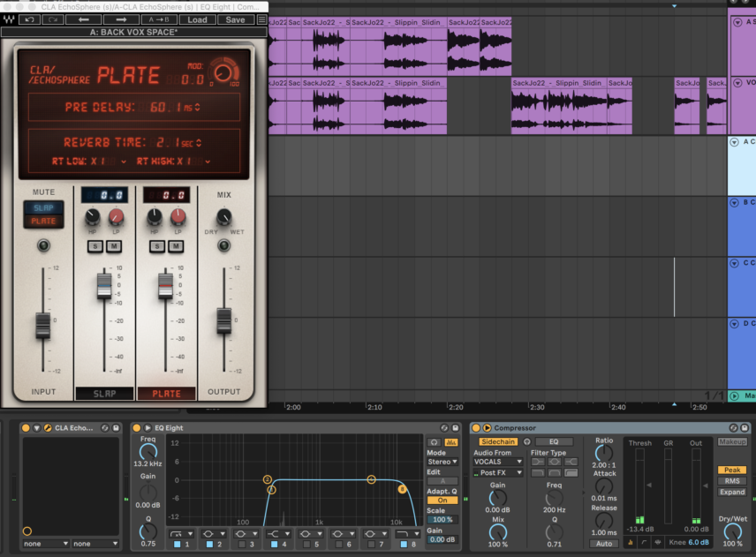Select Compressor activity waveform view
This screenshot has height=557, width=756.
pos(658,543)
